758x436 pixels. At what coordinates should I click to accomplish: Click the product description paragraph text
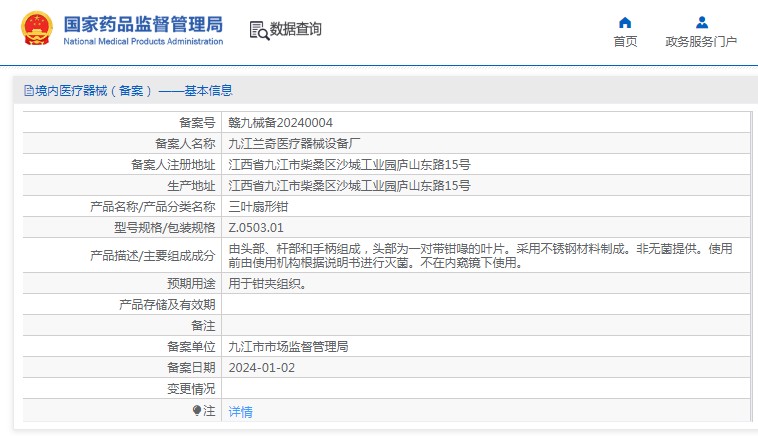[x=481, y=256]
